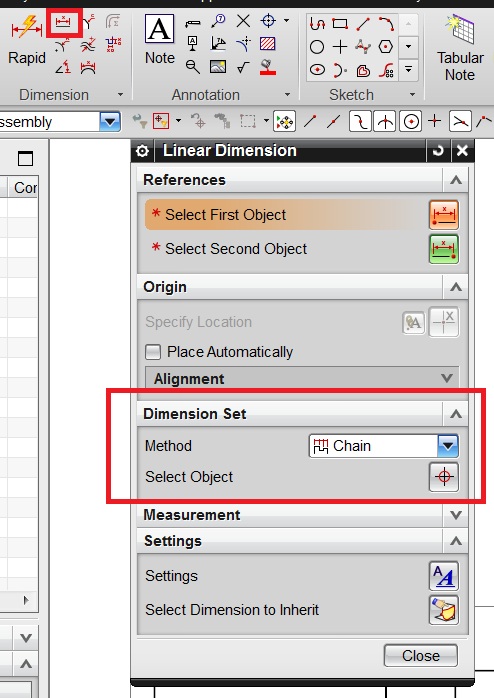Insert a Tabular Note

pos(460,48)
